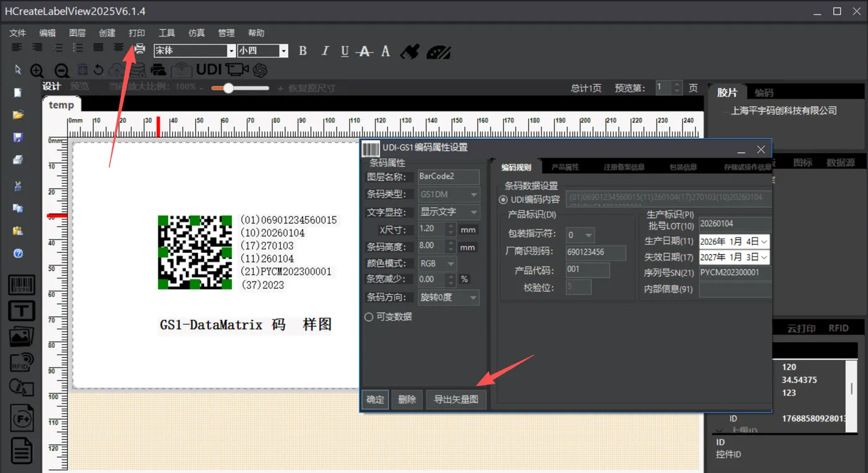This screenshot has height=473, width=868.
Task: Click the UDI toolbar icon
Action: tap(209, 69)
